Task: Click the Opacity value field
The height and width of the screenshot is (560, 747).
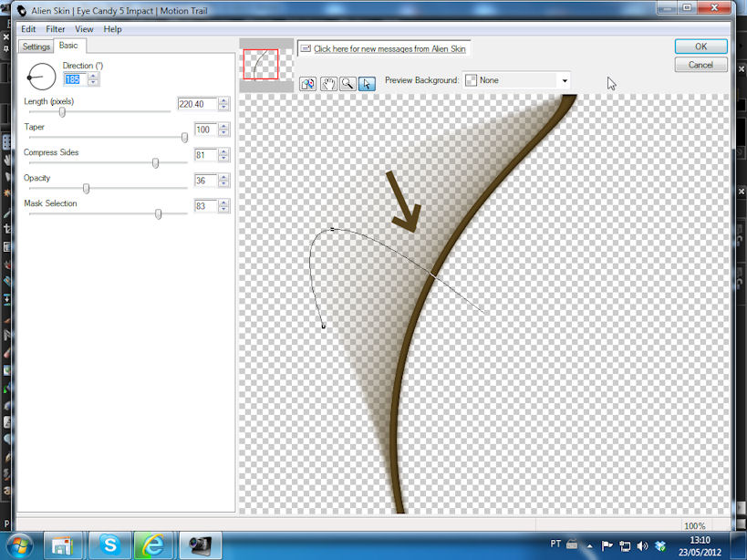Action: pyautogui.click(x=206, y=181)
